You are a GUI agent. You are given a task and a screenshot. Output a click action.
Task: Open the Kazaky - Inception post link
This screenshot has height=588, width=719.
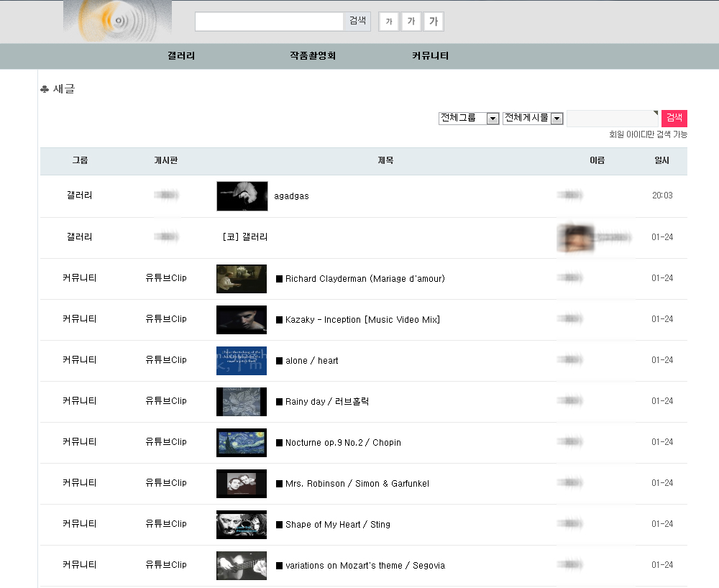pos(362,320)
